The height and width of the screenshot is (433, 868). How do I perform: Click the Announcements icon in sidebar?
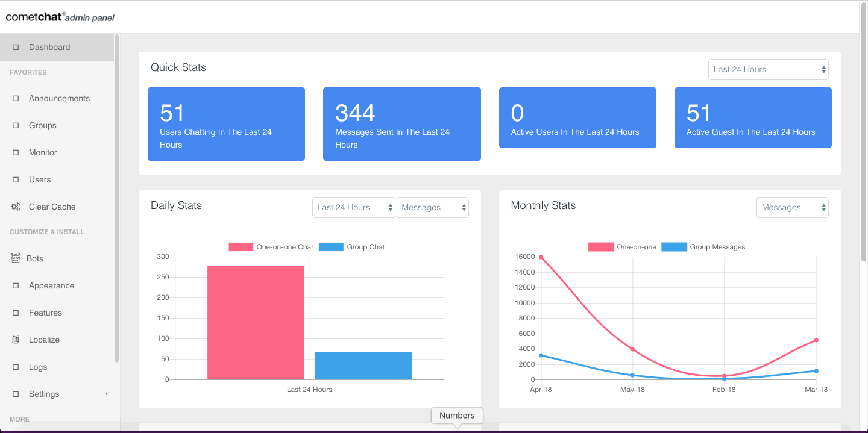pyautogui.click(x=16, y=98)
